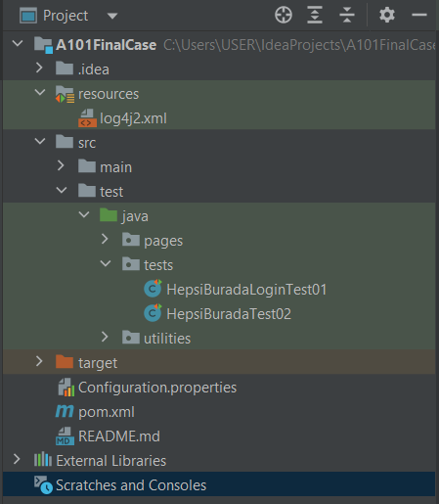Viewport: 439px width, 504px height.
Task: Click the Maven pom.xml icon
Action: click(65, 411)
